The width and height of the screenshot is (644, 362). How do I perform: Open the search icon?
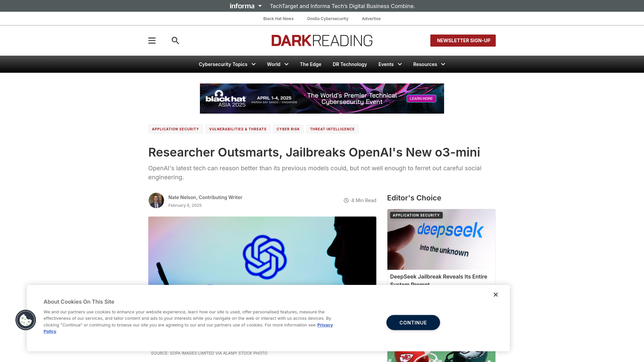176,40
